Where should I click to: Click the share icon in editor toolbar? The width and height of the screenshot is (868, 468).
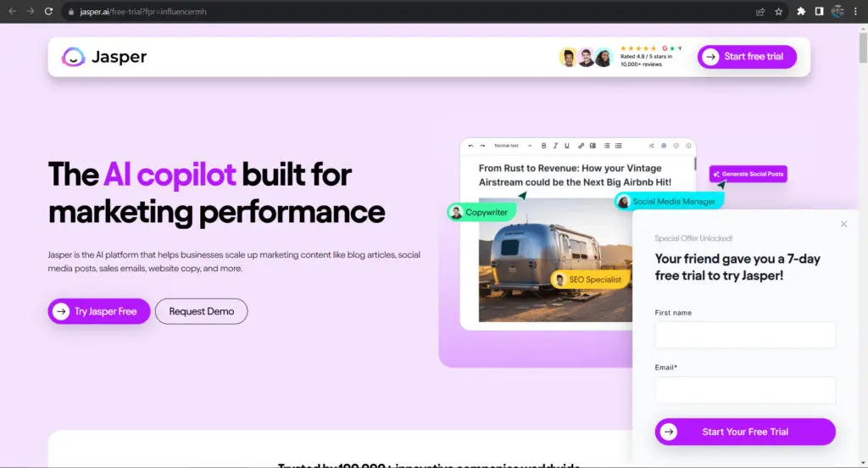click(651, 146)
